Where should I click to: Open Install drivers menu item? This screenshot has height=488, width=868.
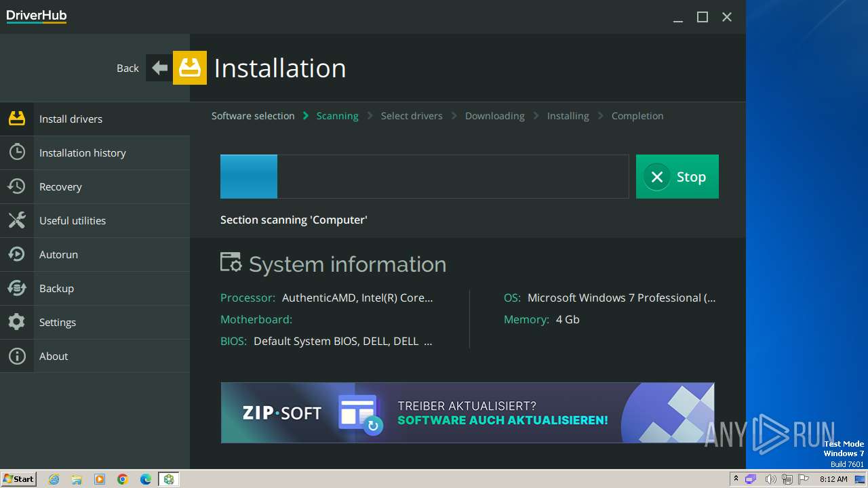coord(95,119)
